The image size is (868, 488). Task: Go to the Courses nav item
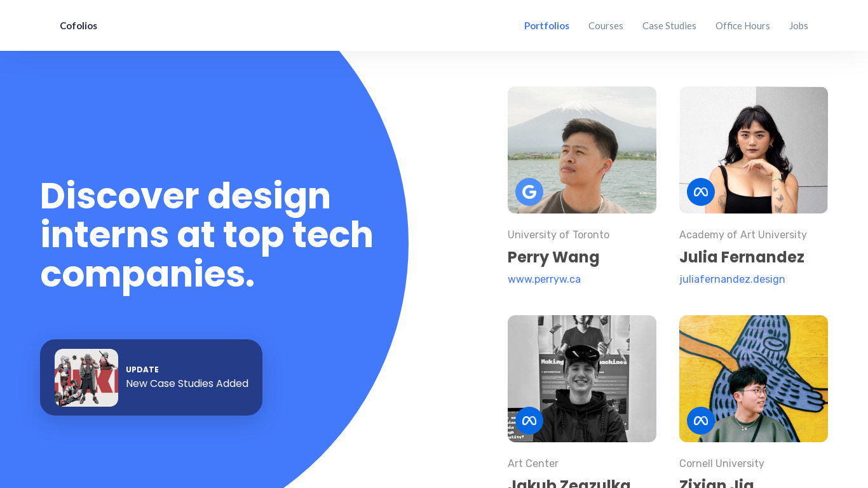tap(606, 25)
